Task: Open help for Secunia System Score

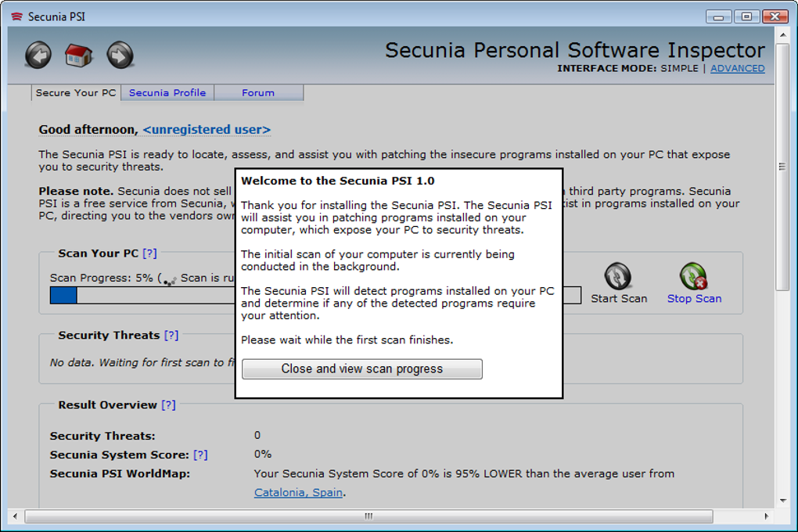Action: (x=200, y=455)
